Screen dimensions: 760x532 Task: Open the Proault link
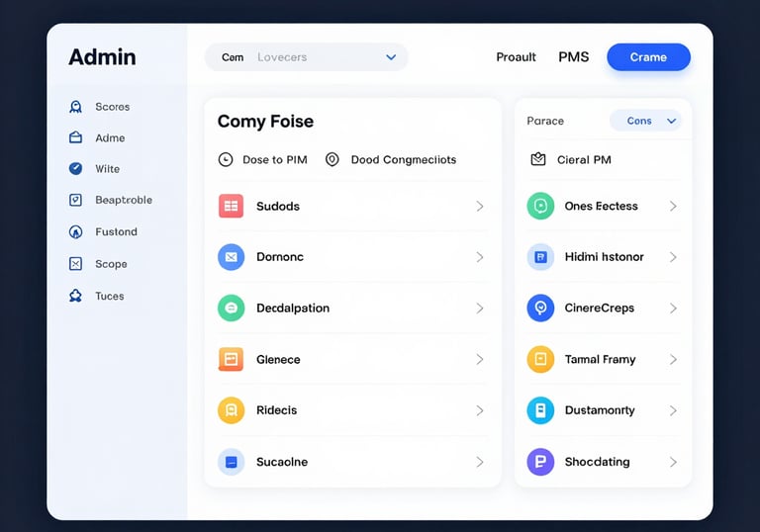point(516,57)
